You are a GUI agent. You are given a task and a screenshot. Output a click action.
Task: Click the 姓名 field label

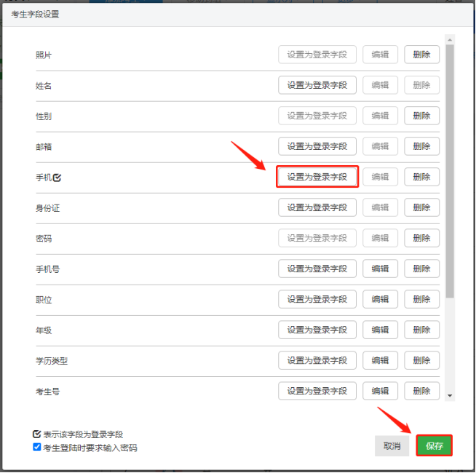click(x=44, y=86)
